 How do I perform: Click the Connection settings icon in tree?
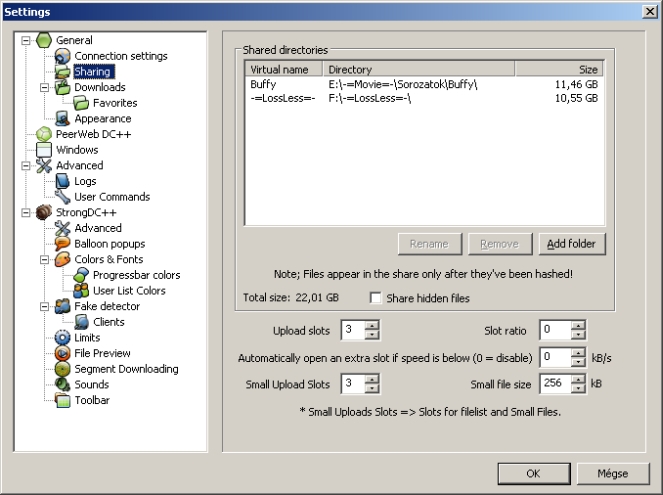click(x=63, y=56)
